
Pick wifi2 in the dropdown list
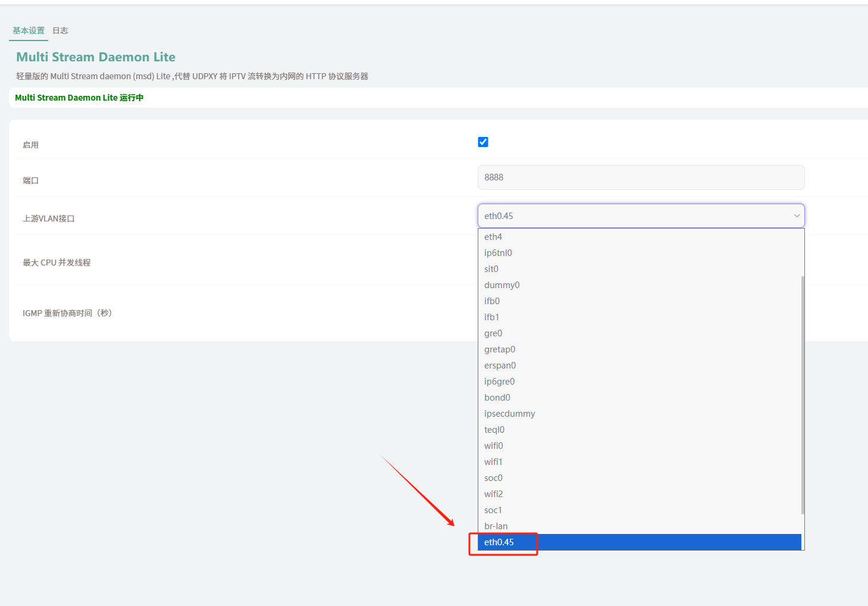coord(494,494)
